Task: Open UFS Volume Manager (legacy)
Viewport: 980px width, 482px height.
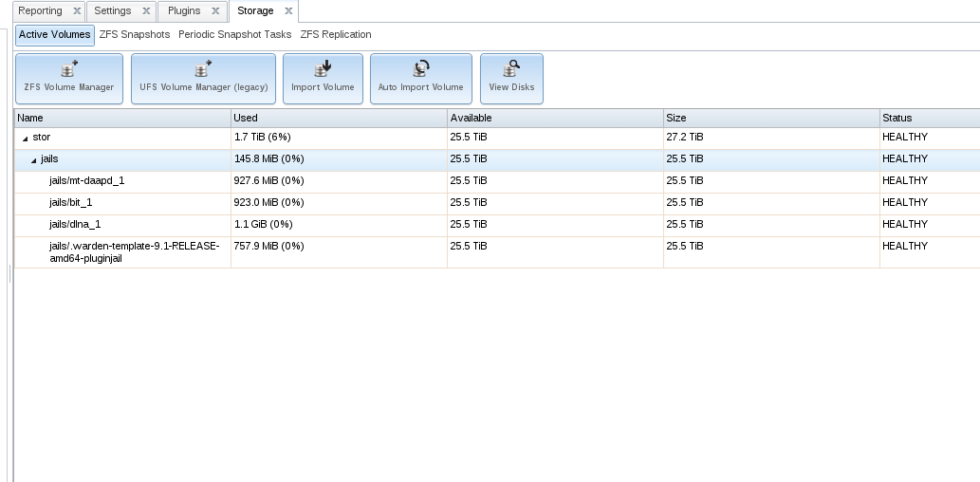Action: point(203,78)
